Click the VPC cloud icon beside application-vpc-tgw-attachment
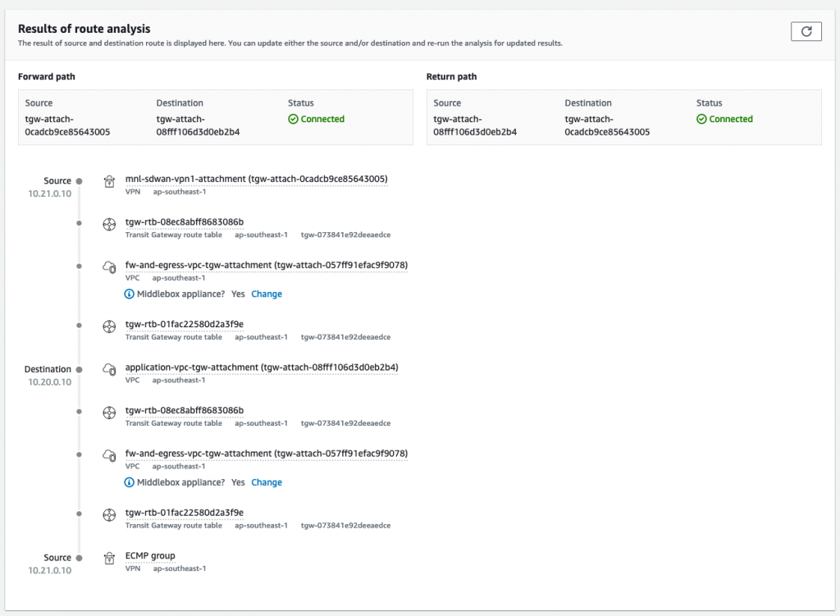 (109, 368)
